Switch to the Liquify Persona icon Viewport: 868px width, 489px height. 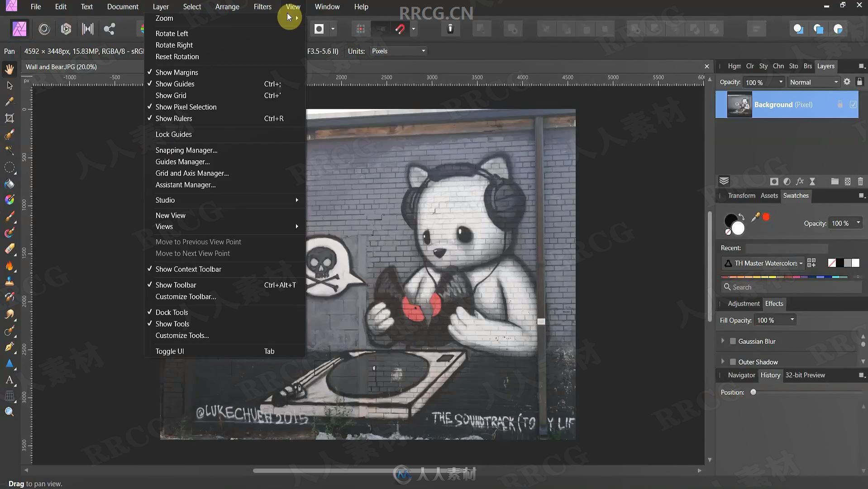(44, 29)
